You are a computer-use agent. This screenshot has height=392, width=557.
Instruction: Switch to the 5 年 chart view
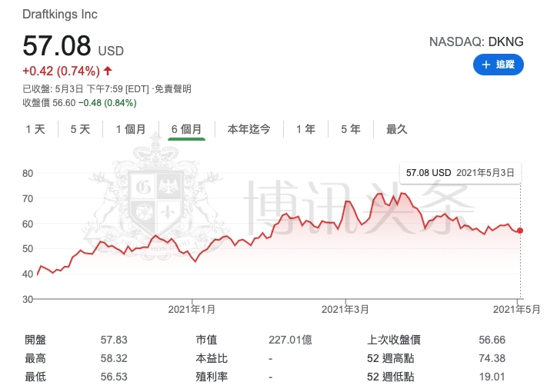tap(351, 129)
